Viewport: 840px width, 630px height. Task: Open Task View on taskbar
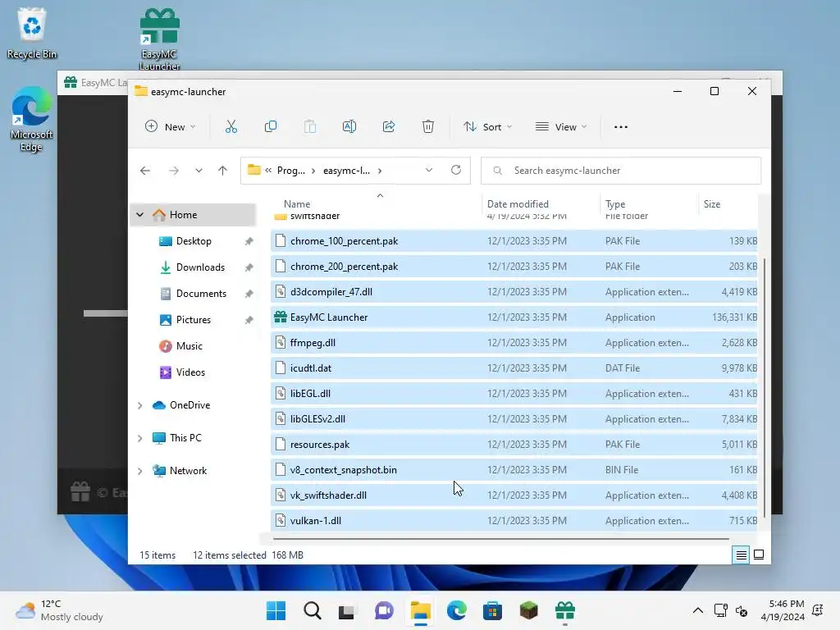tap(347, 610)
